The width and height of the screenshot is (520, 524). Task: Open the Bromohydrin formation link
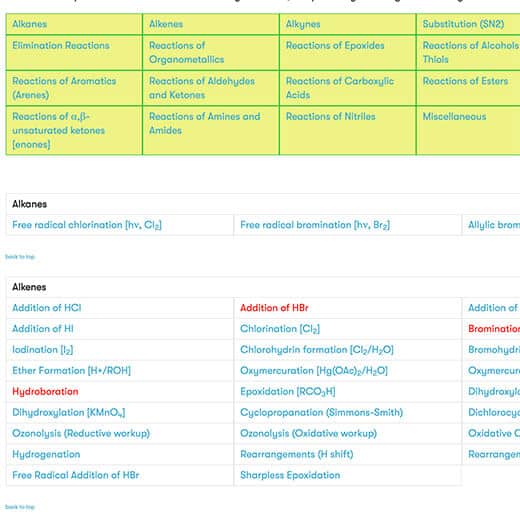pos(494,350)
